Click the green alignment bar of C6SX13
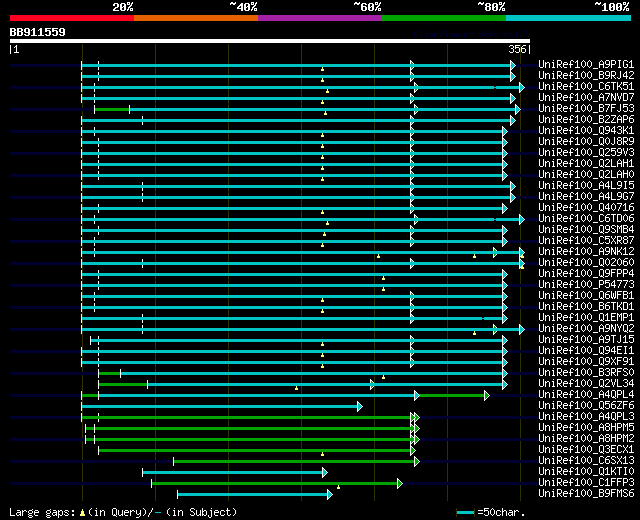This screenshot has height=520, width=640. (296, 462)
